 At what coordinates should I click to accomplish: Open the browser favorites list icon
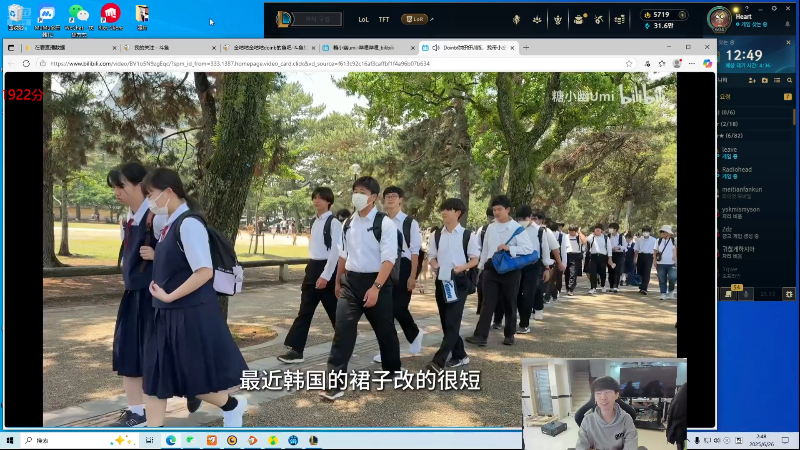[x=662, y=63]
